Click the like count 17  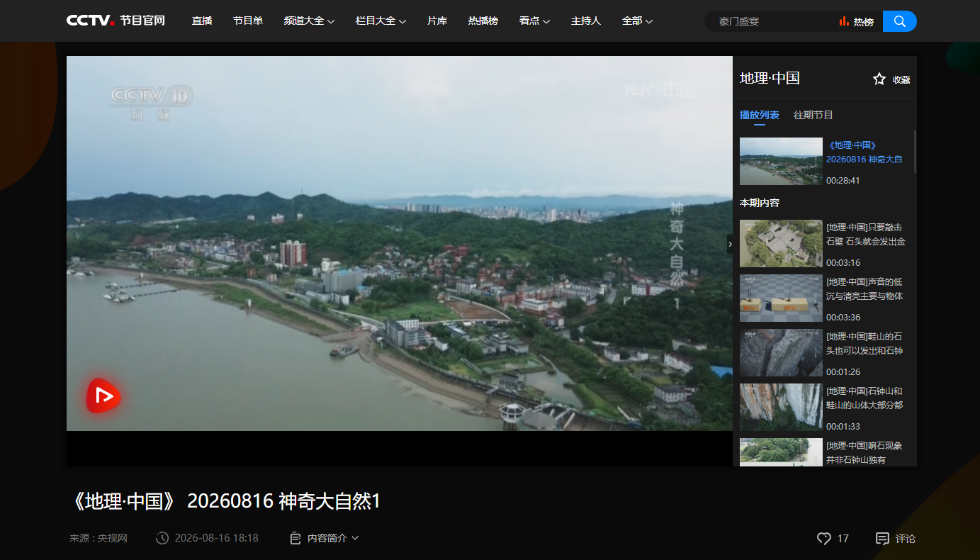[x=843, y=539]
